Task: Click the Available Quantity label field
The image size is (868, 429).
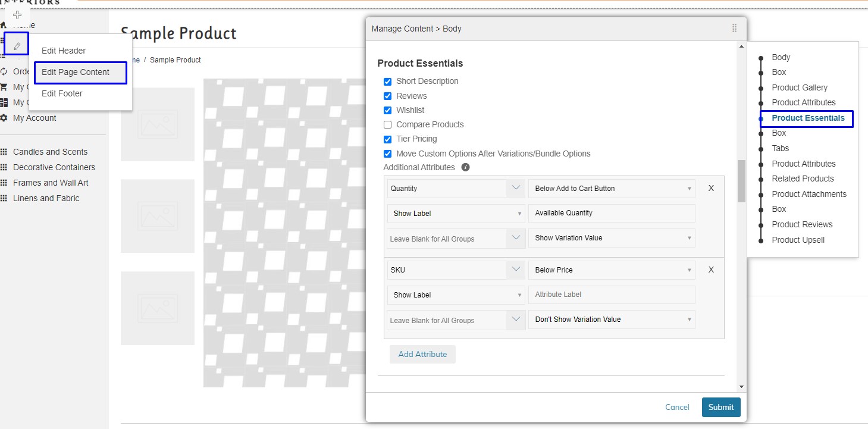Action: coord(612,213)
